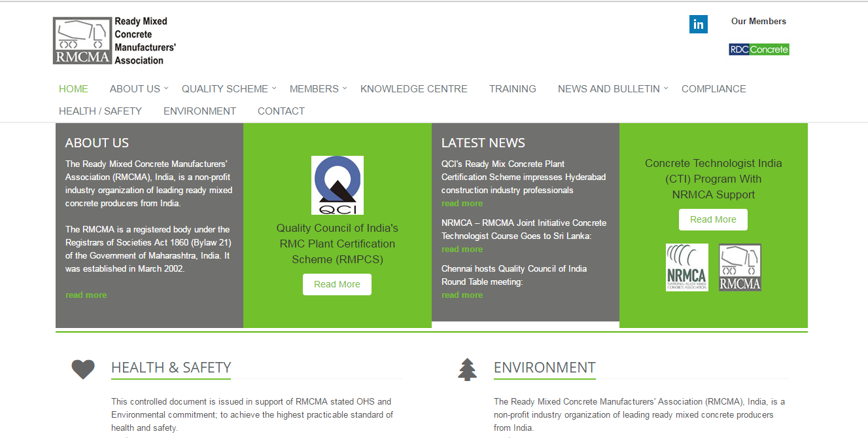The width and height of the screenshot is (868, 438).
Task: Click the RMCMA logo in CTI panel
Action: pyautogui.click(x=740, y=267)
